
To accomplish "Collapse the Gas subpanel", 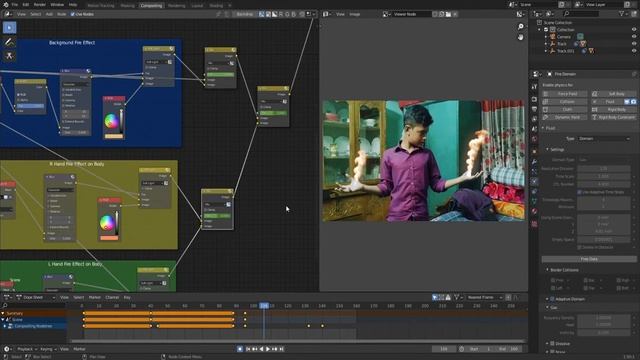I will (x=548, y=308).
